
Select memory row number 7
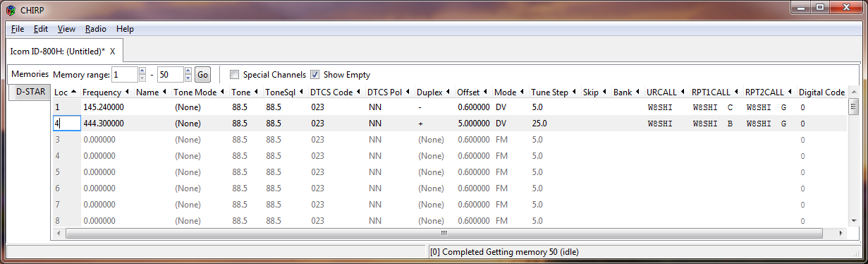67,205
